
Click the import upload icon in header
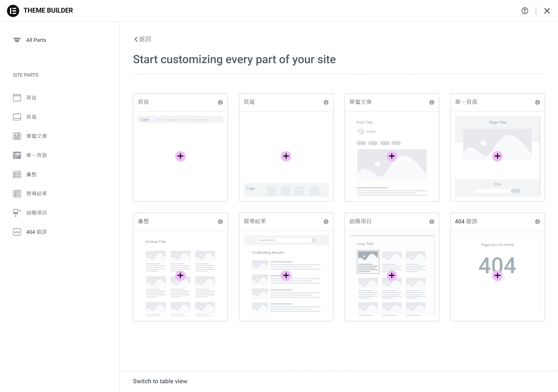coord(525,11)
